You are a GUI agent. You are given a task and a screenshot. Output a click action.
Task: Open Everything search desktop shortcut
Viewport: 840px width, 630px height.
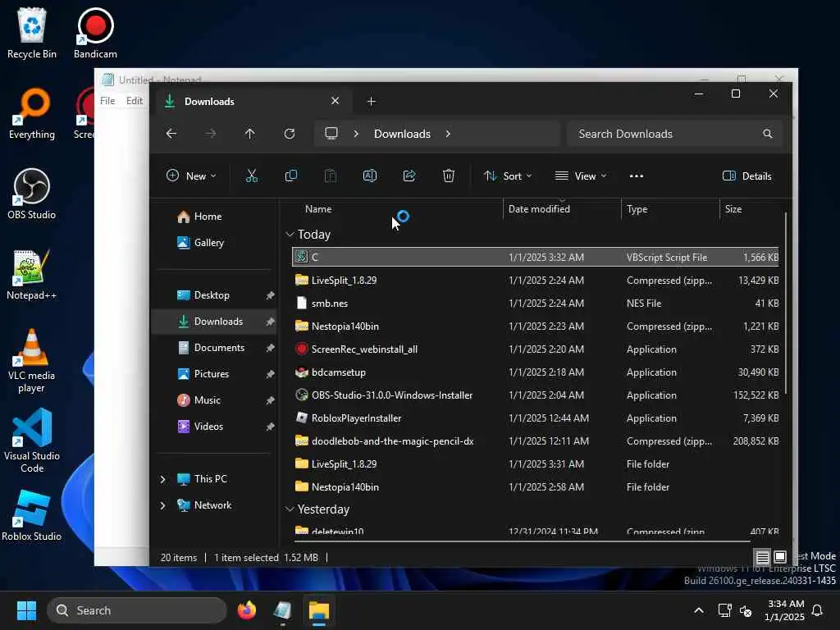point(32,113)
